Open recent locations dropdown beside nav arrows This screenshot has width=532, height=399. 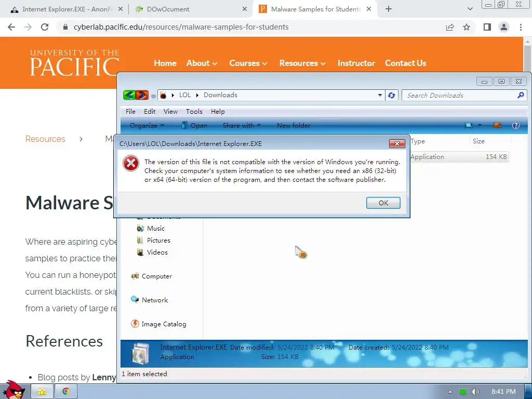(153, 96)
